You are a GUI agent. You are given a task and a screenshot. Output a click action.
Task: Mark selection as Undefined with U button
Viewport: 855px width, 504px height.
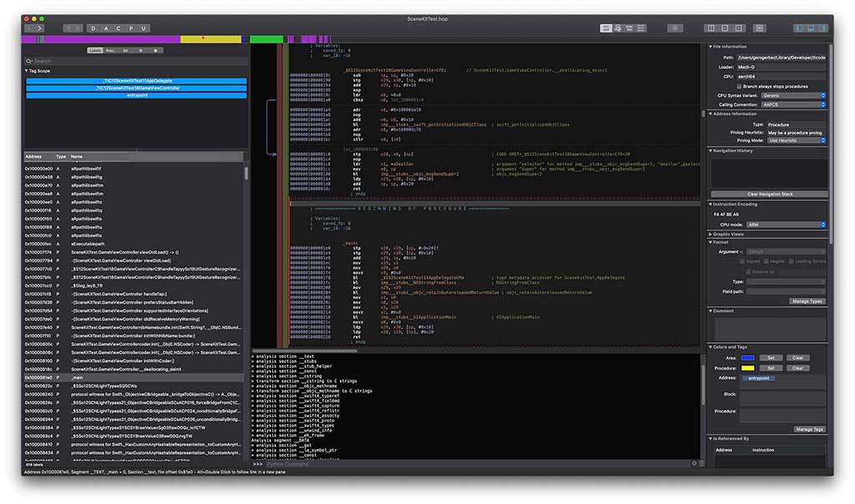point(144,28)
